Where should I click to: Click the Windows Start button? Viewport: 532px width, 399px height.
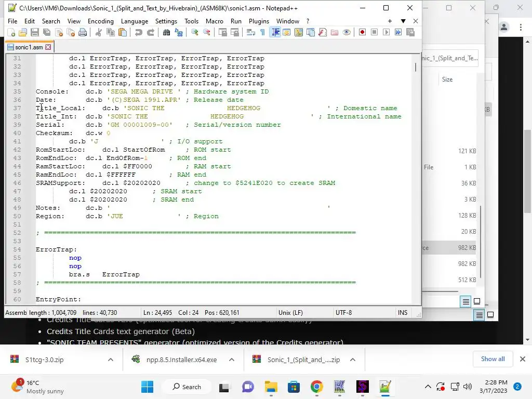147,387
